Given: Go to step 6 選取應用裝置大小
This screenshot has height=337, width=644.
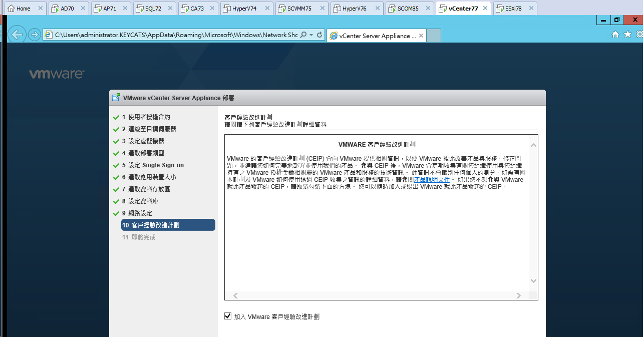Looking at the screenshot, I should tap(149, 177).
